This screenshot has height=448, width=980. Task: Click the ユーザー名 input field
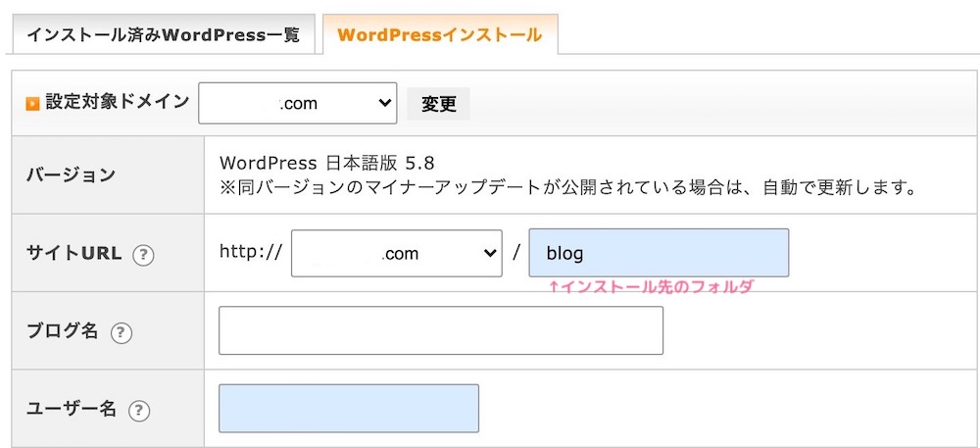point(349,409)
